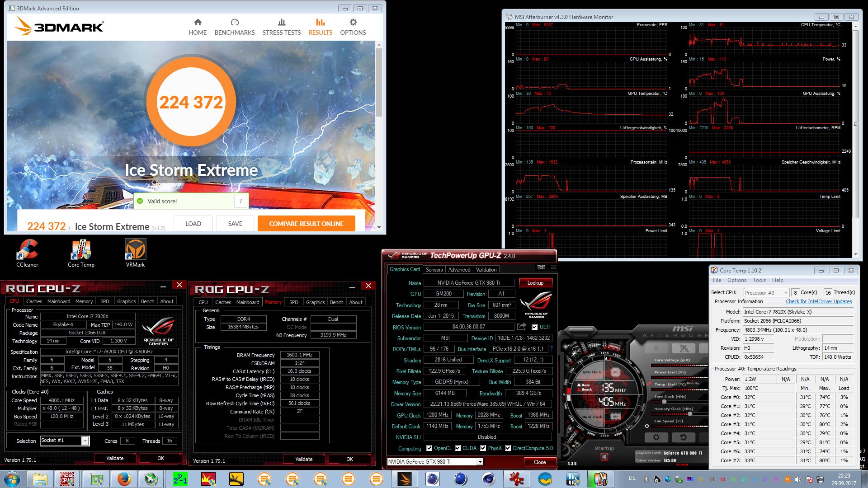868x488 pixels.
Task: Open the ROG CPU-Z taskbar icon
Action: click(67, 479)
